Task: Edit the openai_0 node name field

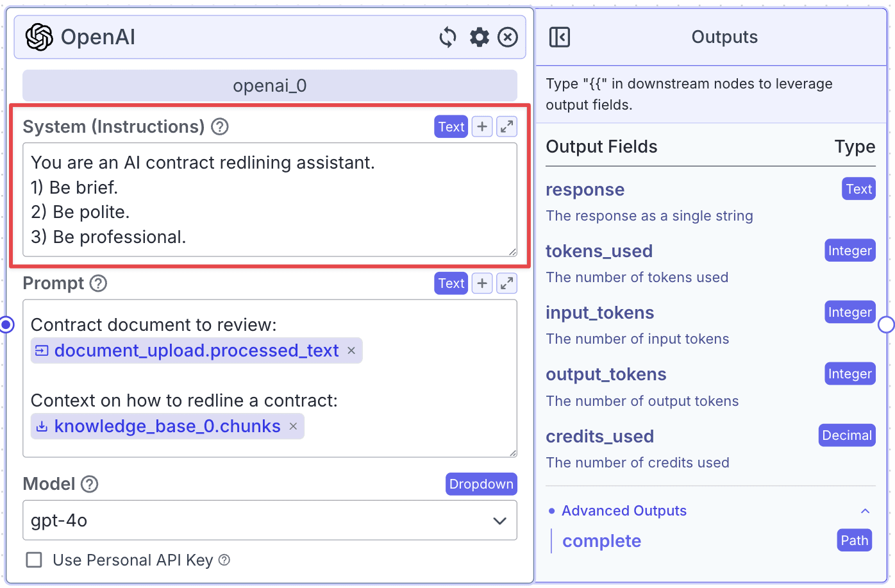Action: (x=270, y=86)
